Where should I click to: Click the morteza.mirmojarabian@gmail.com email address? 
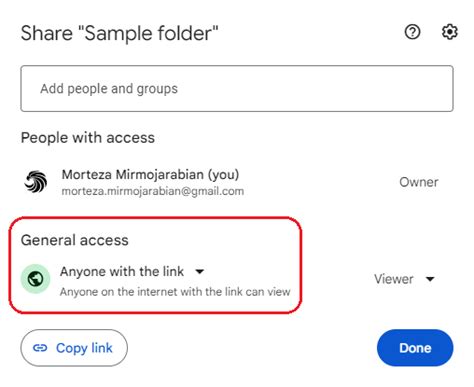pos(153,191)
